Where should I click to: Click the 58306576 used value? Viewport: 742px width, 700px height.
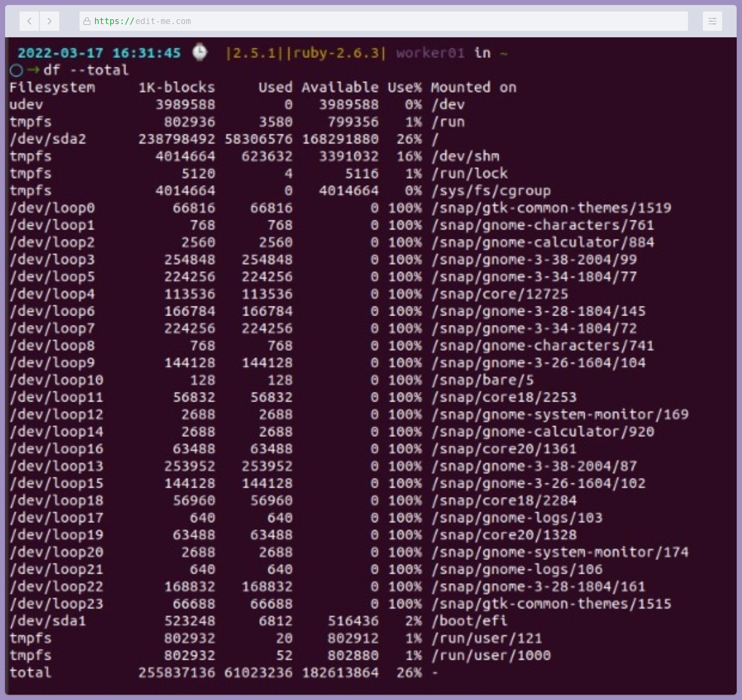point(258,139)
